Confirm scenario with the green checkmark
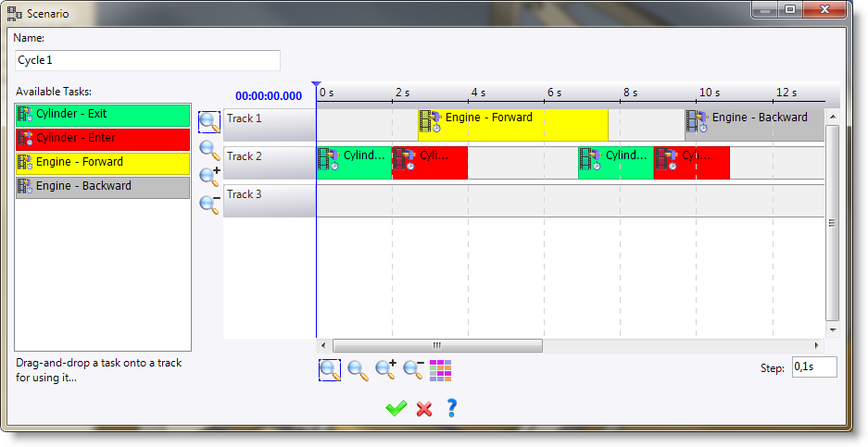 [396, 408]
